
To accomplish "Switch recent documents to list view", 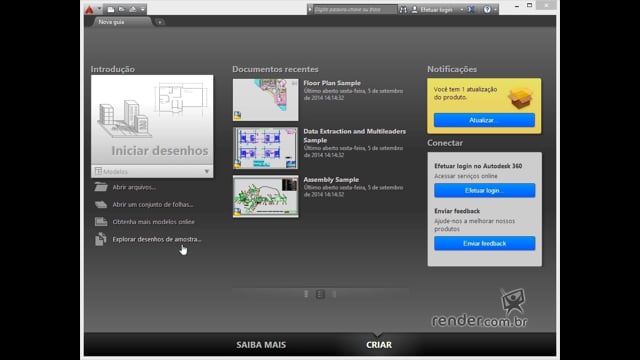I will click(334, 294).
